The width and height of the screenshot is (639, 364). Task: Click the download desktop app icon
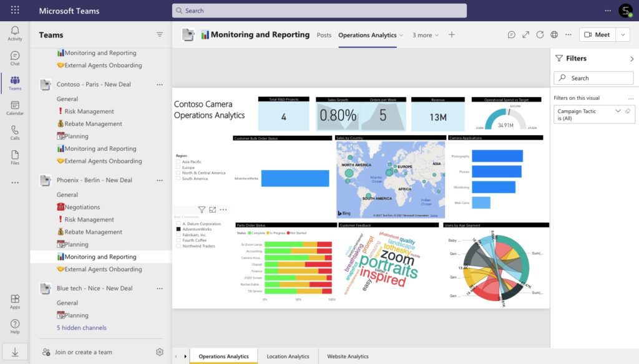(15, 352)
